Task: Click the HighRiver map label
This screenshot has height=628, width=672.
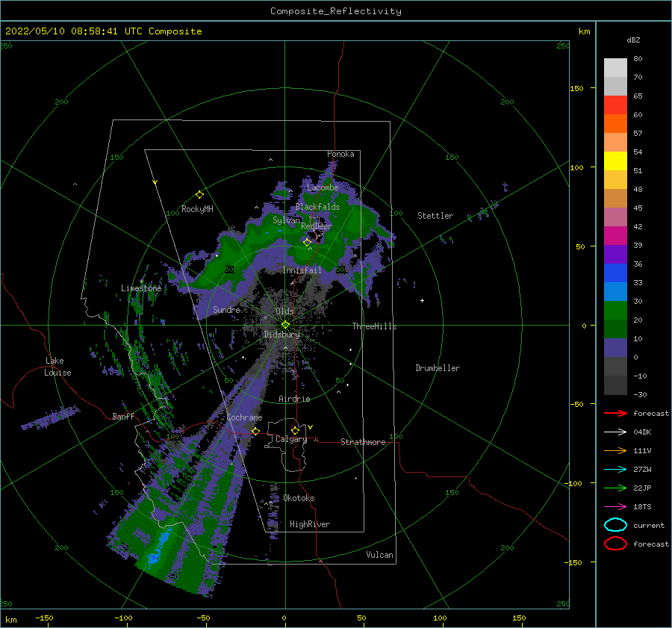Action: (x=310, y=524)
